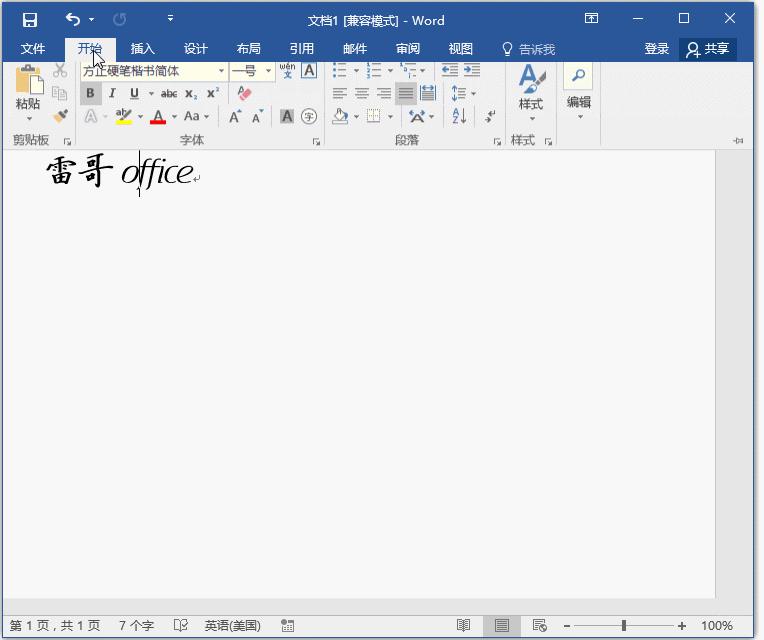Increase paragraph indent

point(472,70)
